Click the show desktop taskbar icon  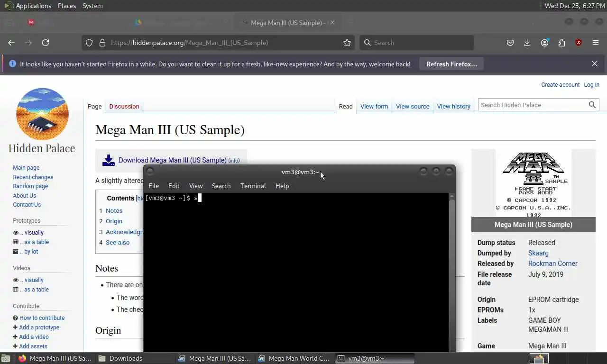[x=6, y=358]
